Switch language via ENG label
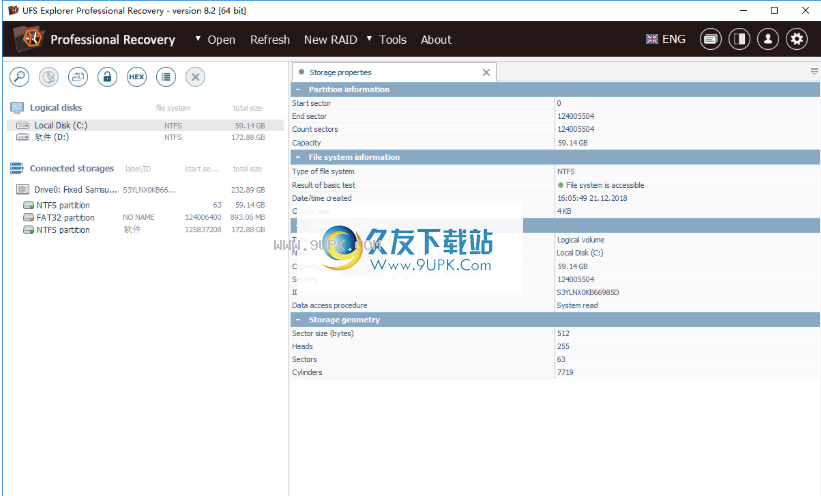Image resolution: width=821 pixels, height=496 pixels. tap(674, 39)
